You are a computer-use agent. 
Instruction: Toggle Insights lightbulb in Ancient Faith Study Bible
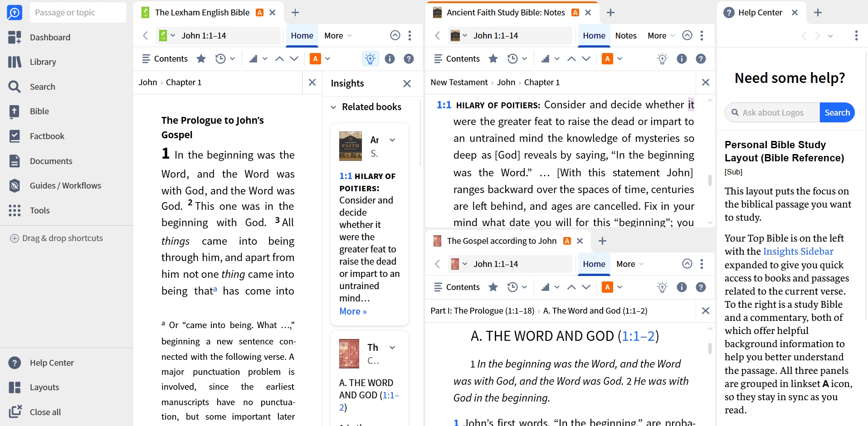[x=662, y=58]
